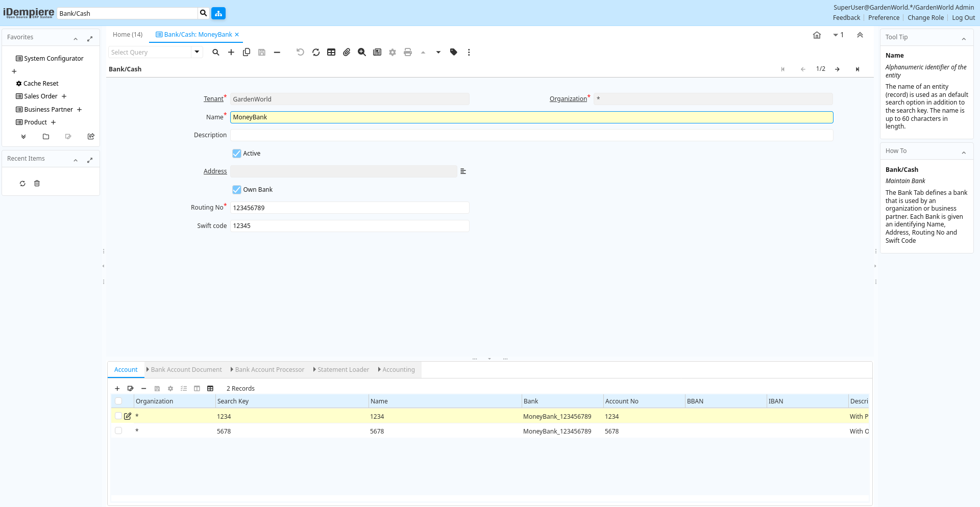Viewport: 980px width, 507px height.
Task: Create a new record with plus icon
Action: (x=231, y=52)
